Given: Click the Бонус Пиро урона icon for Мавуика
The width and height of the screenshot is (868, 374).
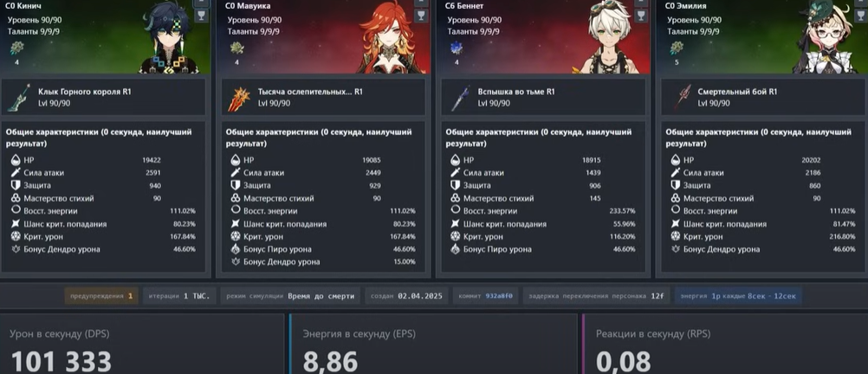Looking at the screenshot, I should coord(236,249).
